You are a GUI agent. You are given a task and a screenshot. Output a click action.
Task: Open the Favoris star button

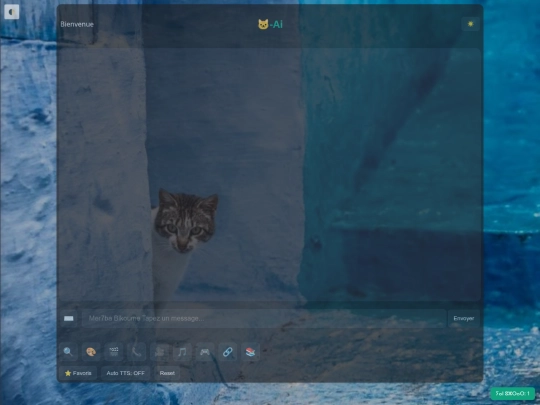coord(78,373)
